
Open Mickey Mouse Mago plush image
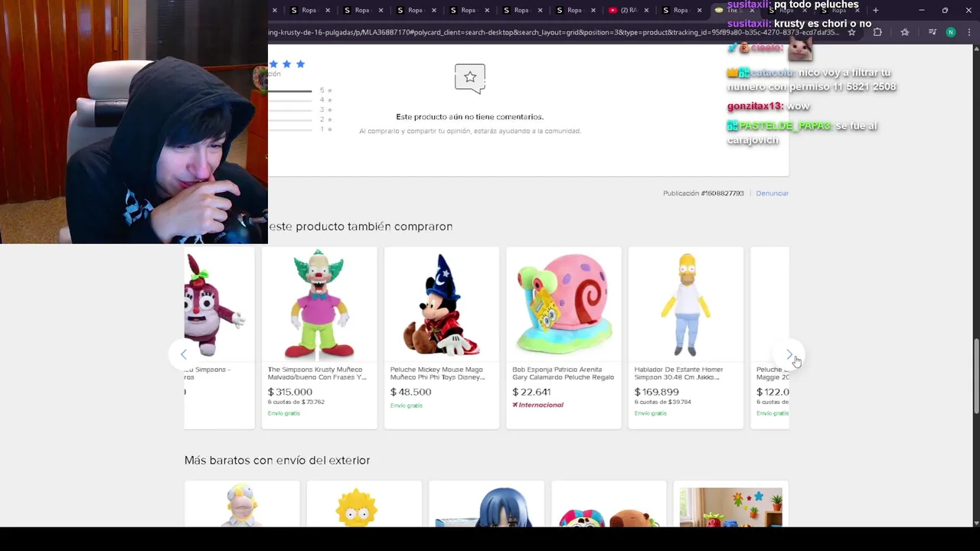[x=442, y=305]
